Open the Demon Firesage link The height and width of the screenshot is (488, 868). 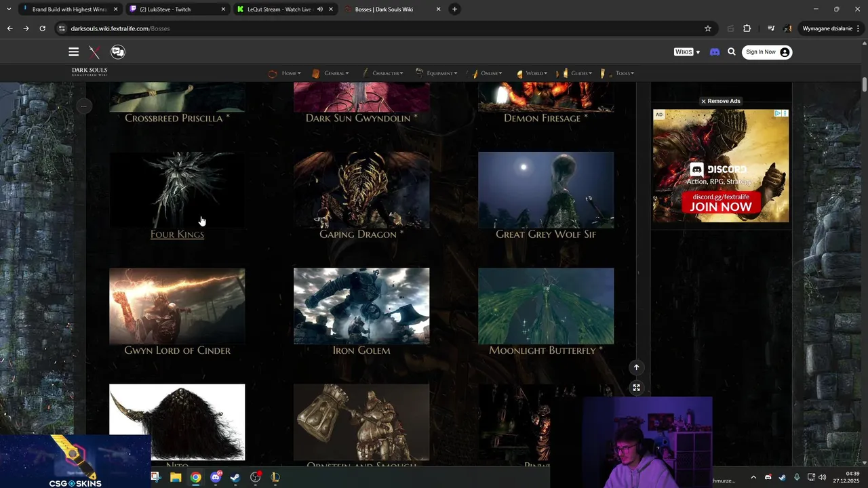tap(546, 118)
